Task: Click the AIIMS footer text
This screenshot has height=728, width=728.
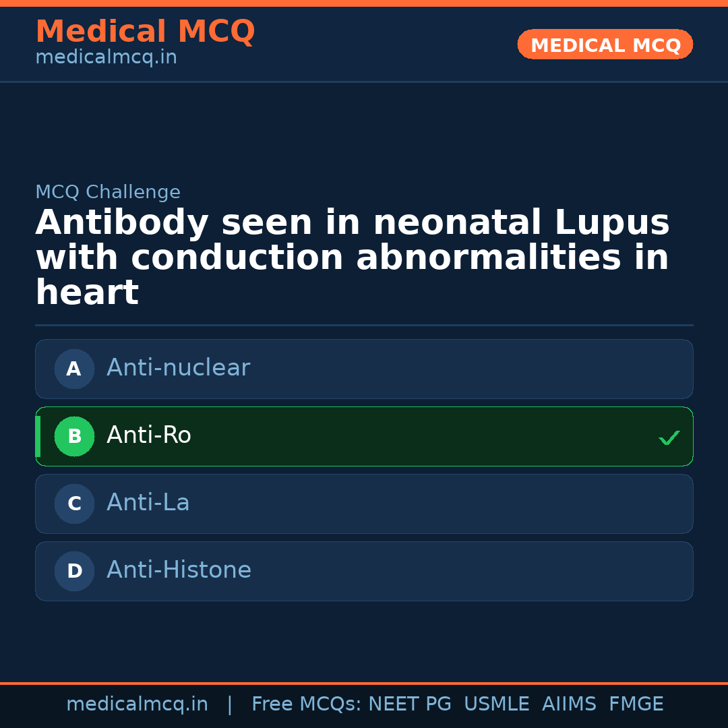Action: click(x=569, y=704)
